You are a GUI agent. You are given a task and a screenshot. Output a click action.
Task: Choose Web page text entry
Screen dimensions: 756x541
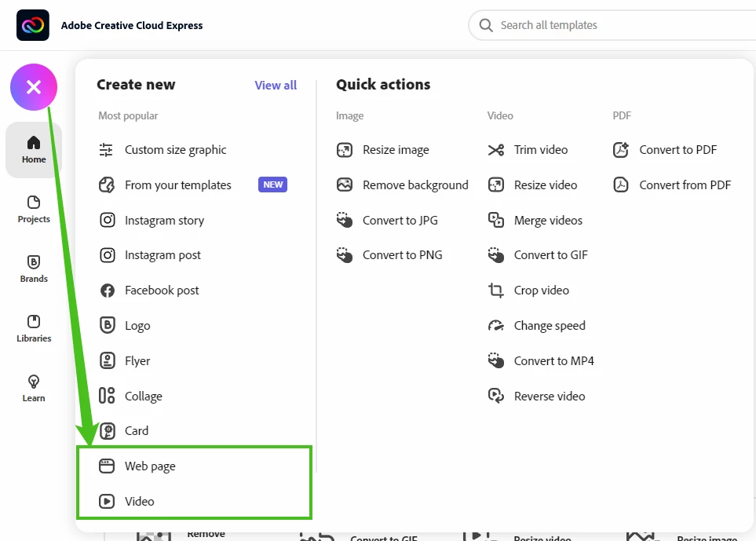tap(150, 466)
